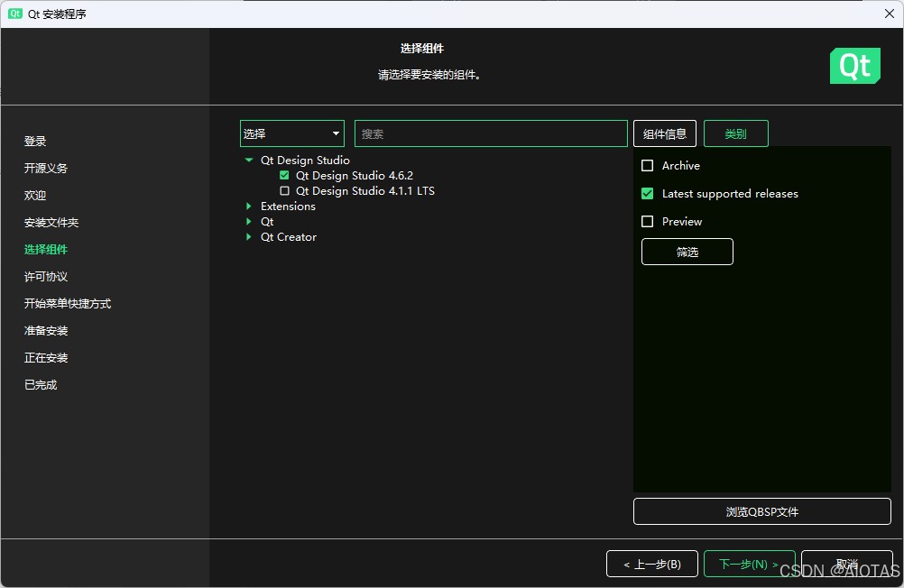Click the 取消 cancel button
Viewport: 904px width, 588px height.
(847, 565)
